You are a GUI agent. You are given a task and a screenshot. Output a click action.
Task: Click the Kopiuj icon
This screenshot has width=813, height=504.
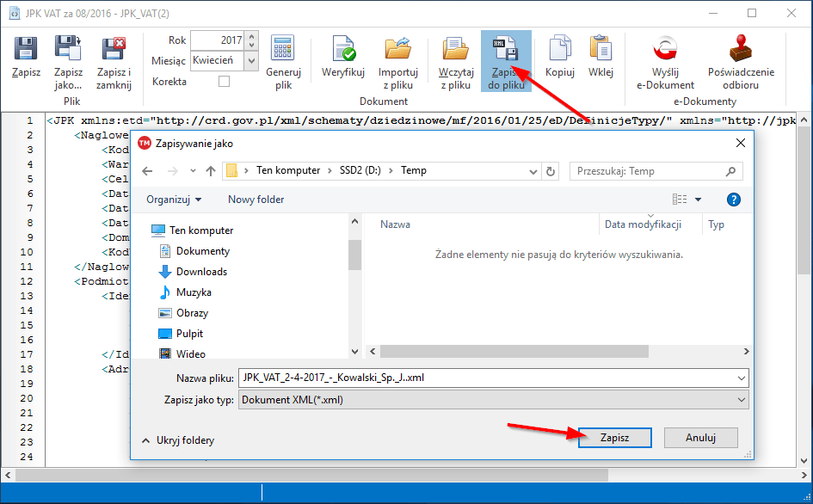[x=560, y=49]
